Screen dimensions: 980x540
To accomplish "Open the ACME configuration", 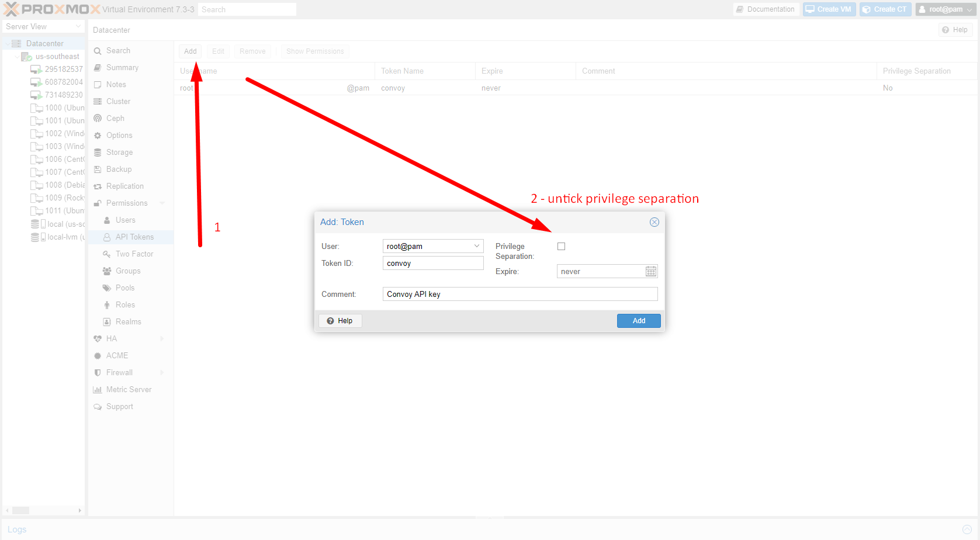I will 117,355.
